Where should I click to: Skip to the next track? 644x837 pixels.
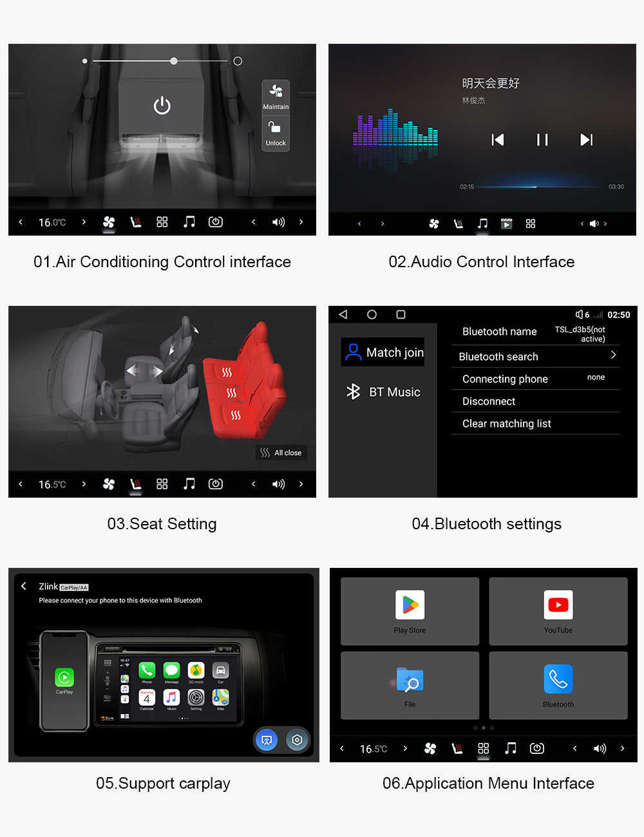point(586,140)
